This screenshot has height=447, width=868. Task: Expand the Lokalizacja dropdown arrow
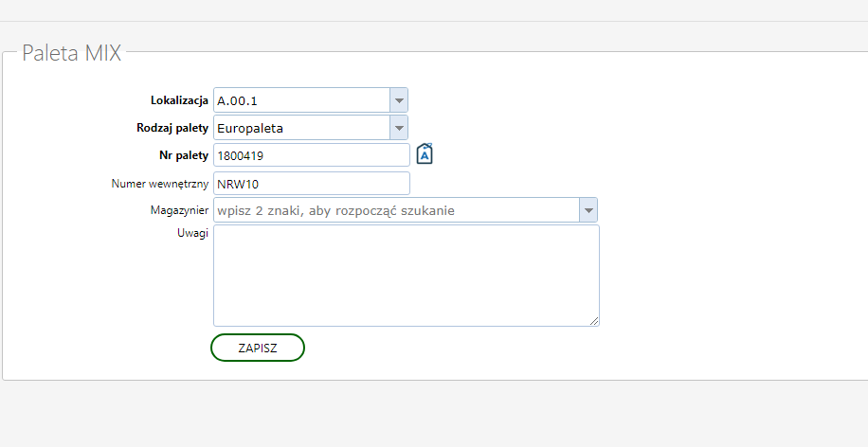[x=399, y=100]
